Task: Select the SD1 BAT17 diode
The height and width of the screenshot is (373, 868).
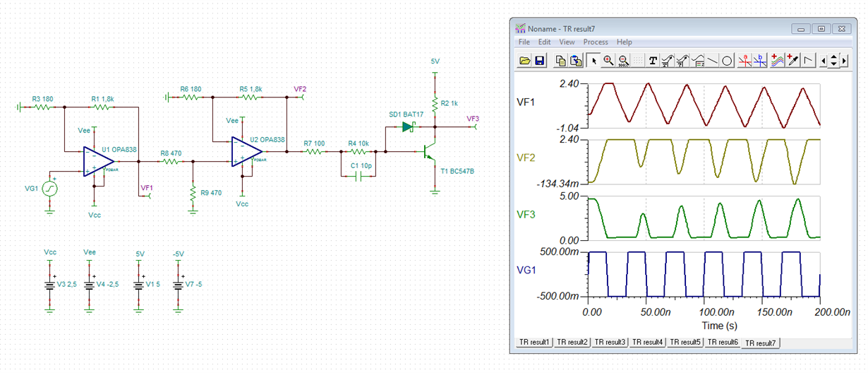Action: (407, 127)
